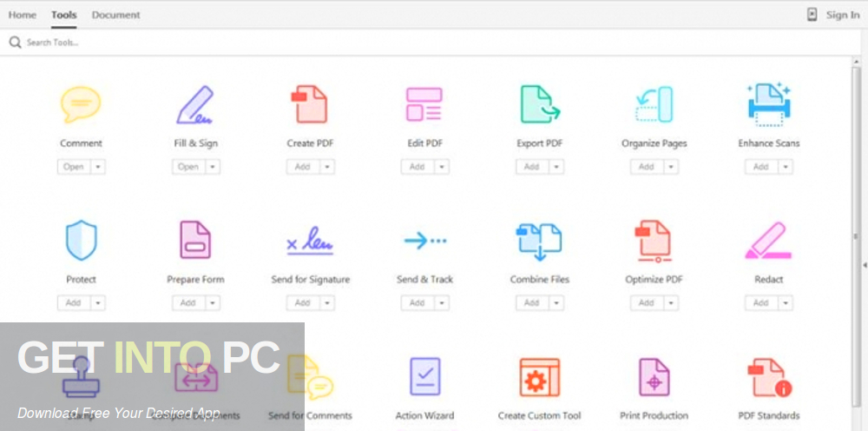Viewport: 868px width, 431px height.
Task: Add the Combine Files tool
Action: click(x=532, y=303)
